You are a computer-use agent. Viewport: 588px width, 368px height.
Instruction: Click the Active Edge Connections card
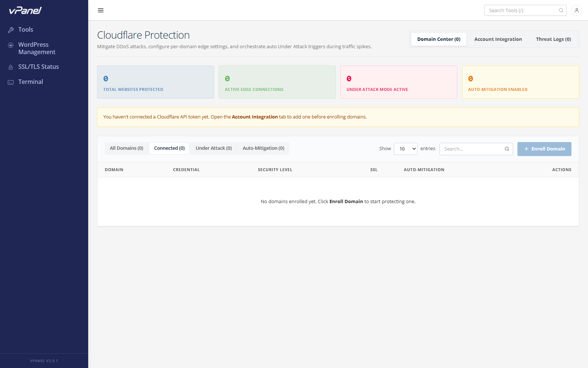(277, 82)
